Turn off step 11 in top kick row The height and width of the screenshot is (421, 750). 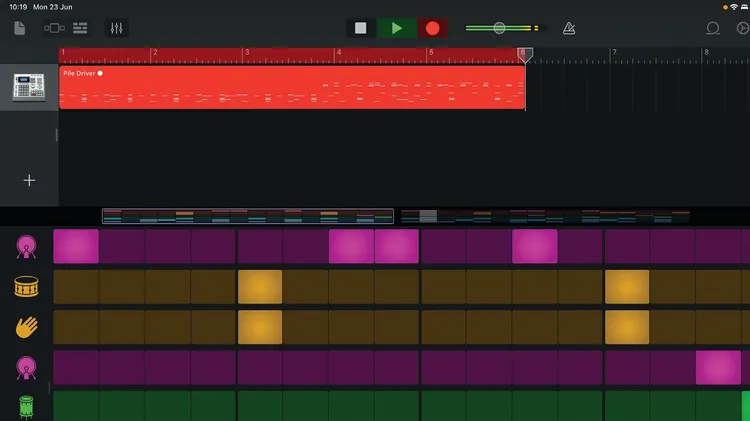pos(535,246)
